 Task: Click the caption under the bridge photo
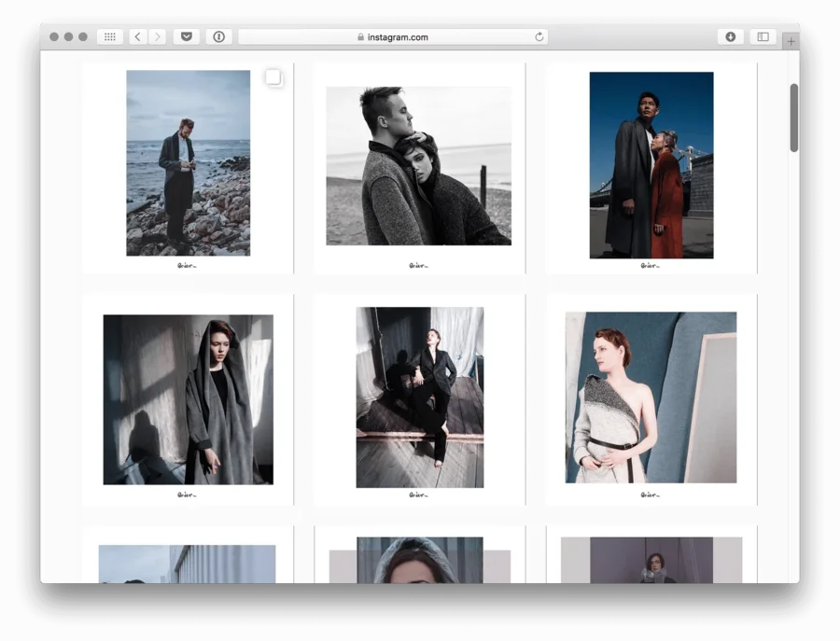click(651, 265)
